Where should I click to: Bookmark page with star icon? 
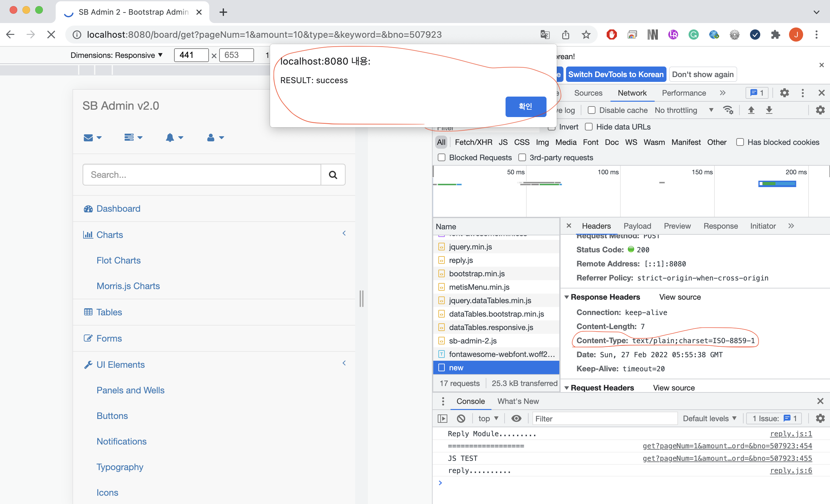tap(586, 34)
